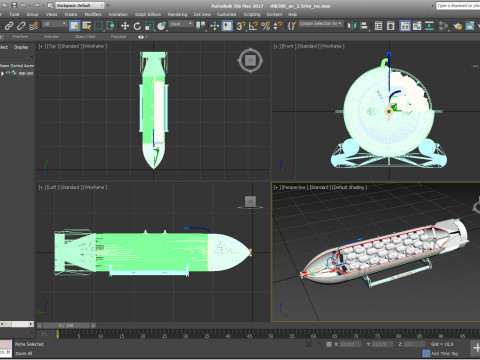Open the Create Selection Set dropdown
The width and height of the screenshot is (480, 360).
pyautogui.click(x=320, y=24)
